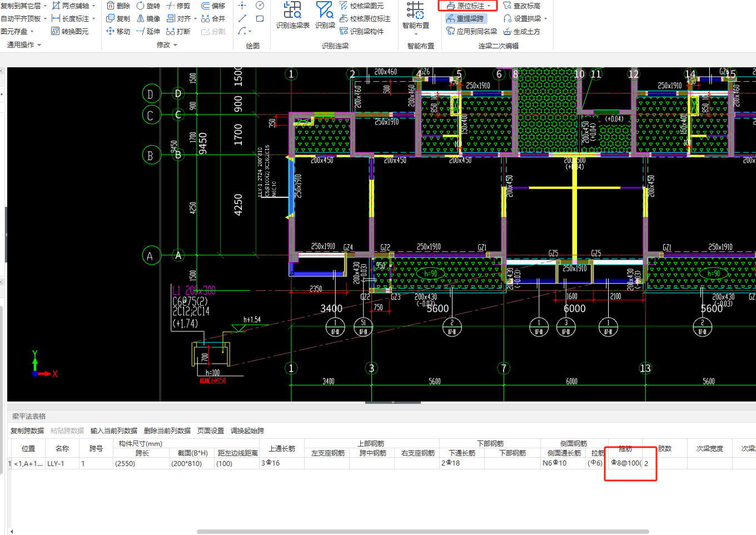756x535 pixels.
Task: Click the 跨号 column header
Action: pos(96,448)
